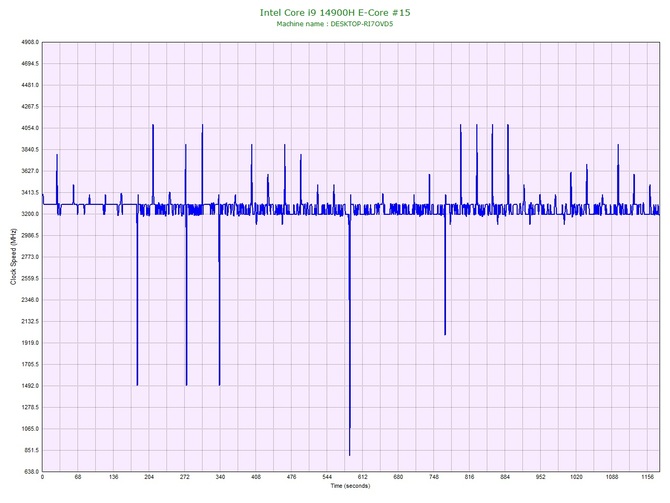
Task: Click the "Time (seconds)" axis label
Action: tap(350, 486)
